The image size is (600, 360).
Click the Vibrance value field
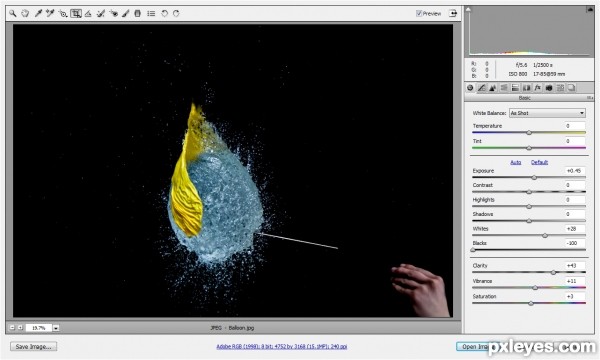pos(575,281)
